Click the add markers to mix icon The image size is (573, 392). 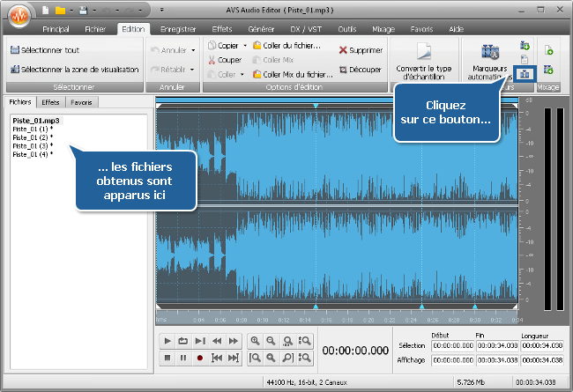548,69
